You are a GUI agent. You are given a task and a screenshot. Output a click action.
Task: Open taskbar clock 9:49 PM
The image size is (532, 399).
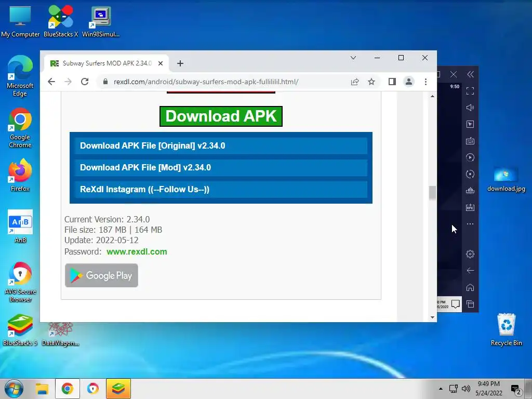pyautogui.click(x=488, y=389)
